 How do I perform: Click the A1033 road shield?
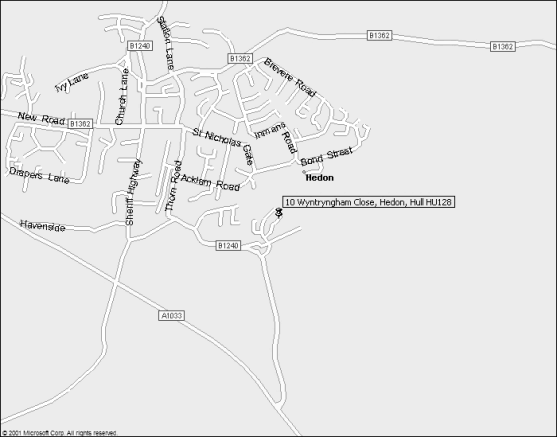click(171, 315)
